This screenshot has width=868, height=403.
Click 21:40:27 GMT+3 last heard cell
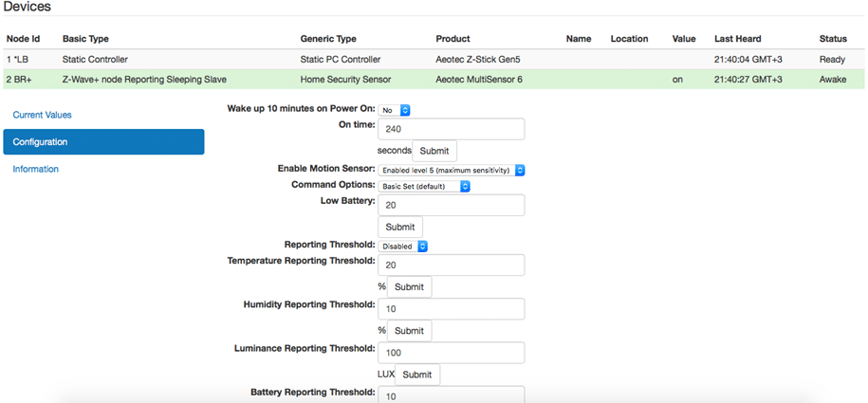click(748, 79)
